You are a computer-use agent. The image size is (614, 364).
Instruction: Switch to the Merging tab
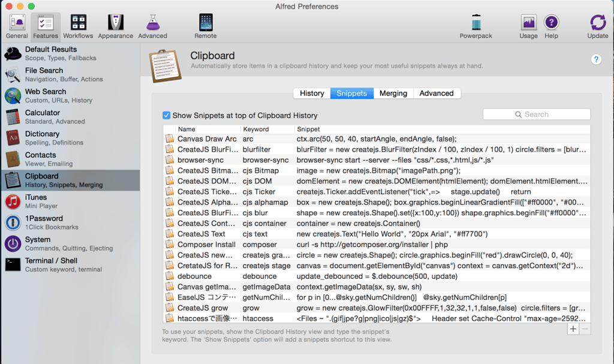click(393, 94)
